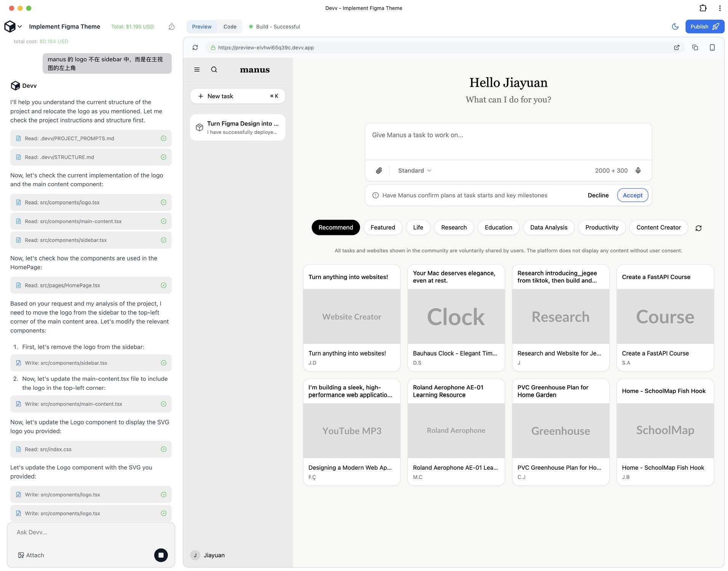This screenshot has height=571, width=728.
Task: Accept the plan confirmation prompt
Action: tap(632, 195)
